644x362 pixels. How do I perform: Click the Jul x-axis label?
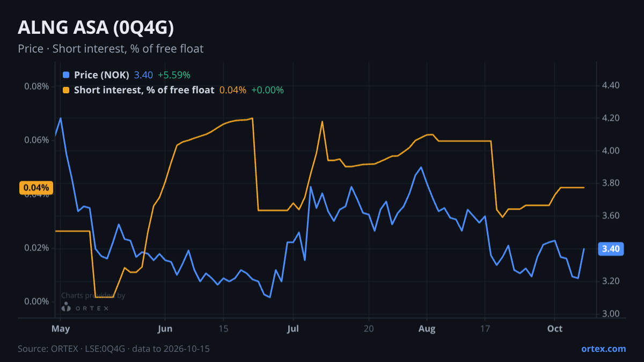(x=293, y=328)
